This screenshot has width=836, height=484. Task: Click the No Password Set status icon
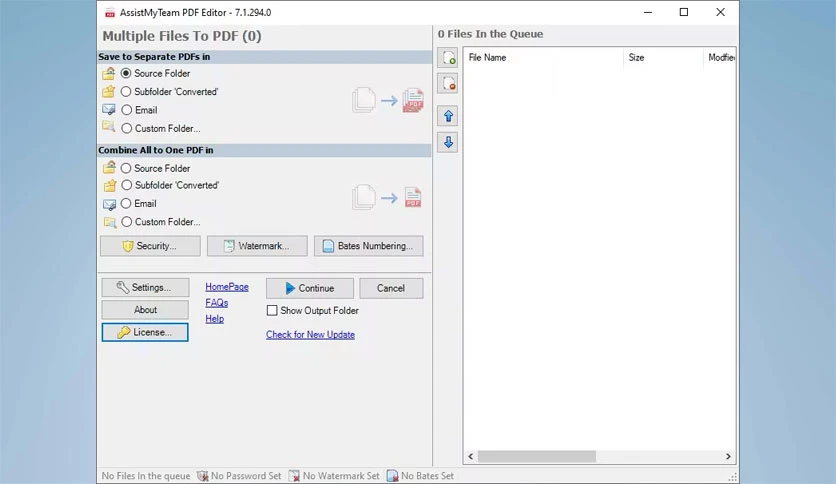[203, 476]
